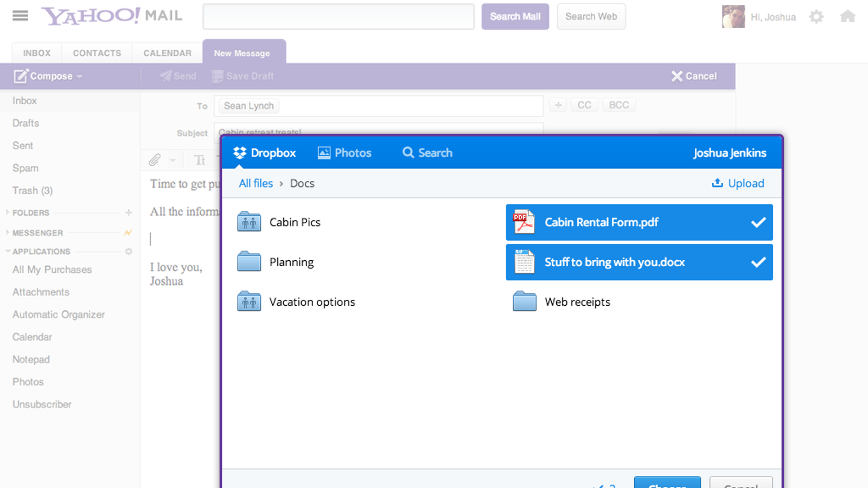This screenshot has width=868, height=488.
Task: Click Joshua's profile avatar
Action: [x=733, y=17]
